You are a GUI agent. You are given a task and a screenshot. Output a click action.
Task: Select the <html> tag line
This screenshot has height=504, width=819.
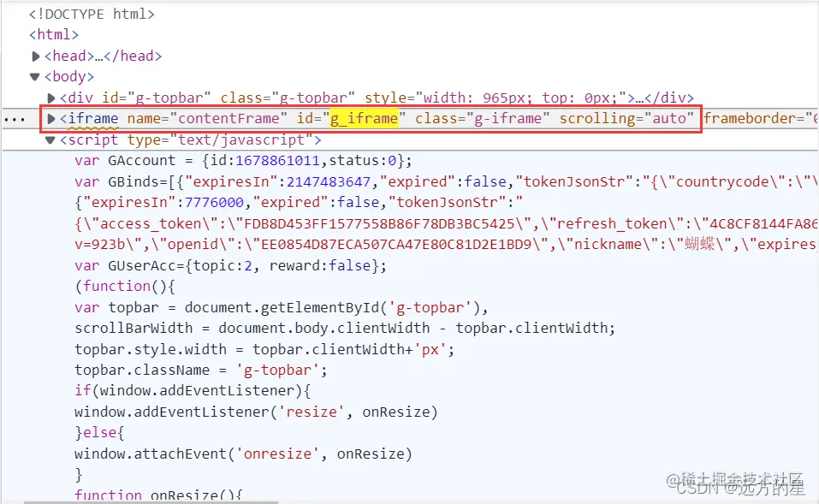(x=54, y=35)
